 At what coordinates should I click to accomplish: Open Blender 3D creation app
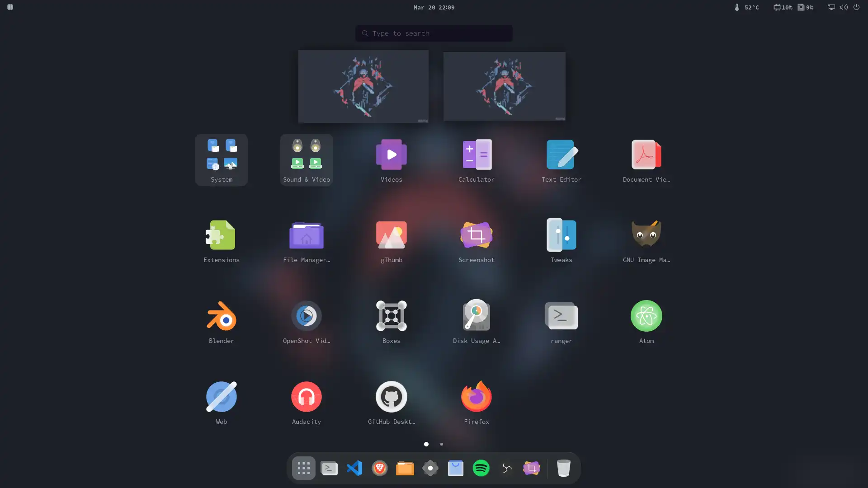click(x=221, y=316)
